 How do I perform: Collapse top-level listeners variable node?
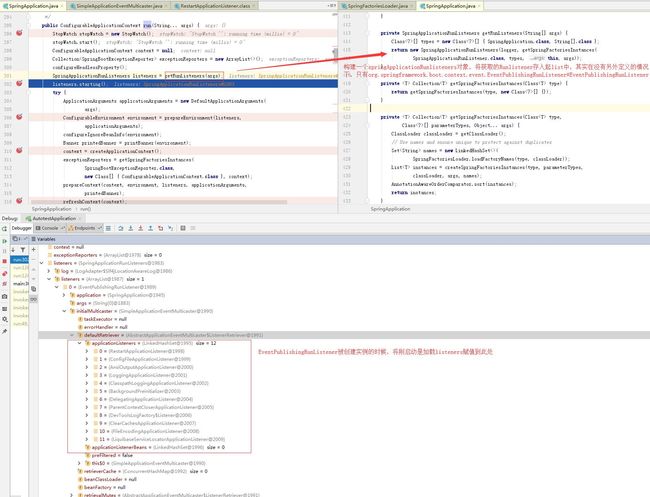tap(41, 263)
